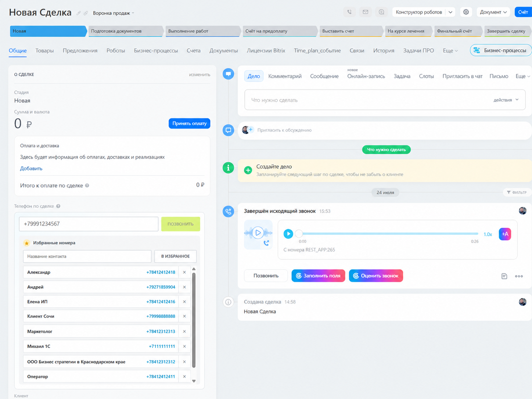The image size is (532, 399).
Task: Click the call recording waveform thumbnail
Action: pyautogui.click(x=258, y=234)
